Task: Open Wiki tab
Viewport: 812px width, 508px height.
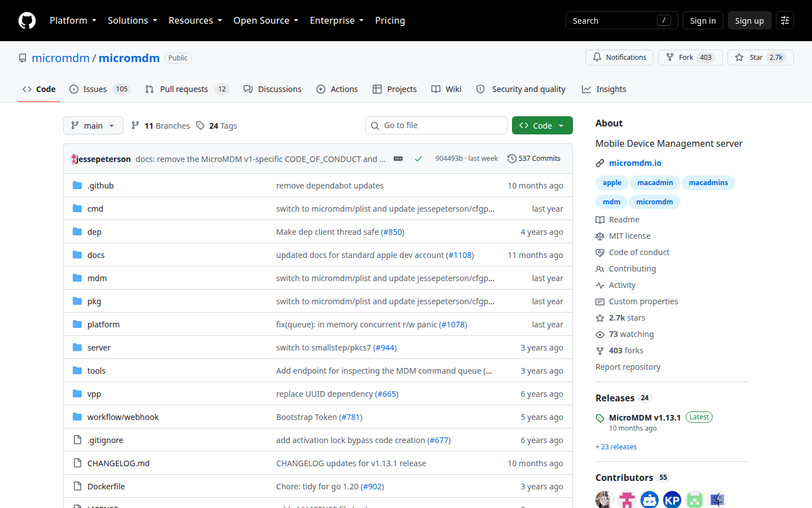Action: point(446,89)
